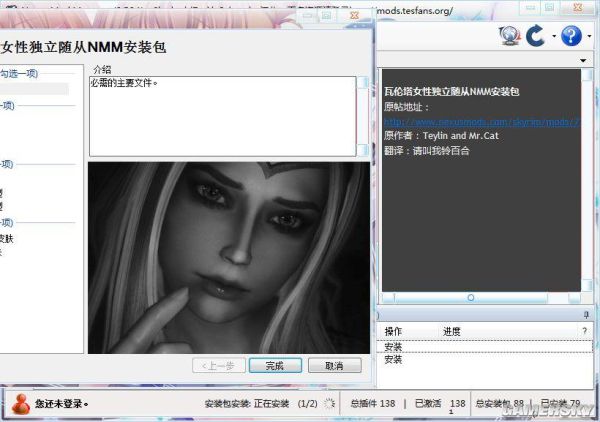Screen dimensions: 600x422
Task: Open the nexusmods.com link in the description
Action: 482,122
